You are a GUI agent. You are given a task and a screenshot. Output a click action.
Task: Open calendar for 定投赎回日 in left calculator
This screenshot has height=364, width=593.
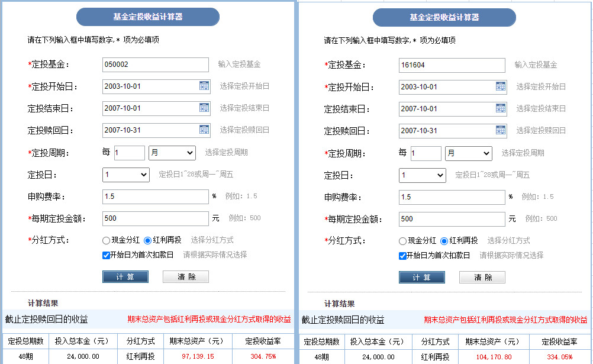204,130
